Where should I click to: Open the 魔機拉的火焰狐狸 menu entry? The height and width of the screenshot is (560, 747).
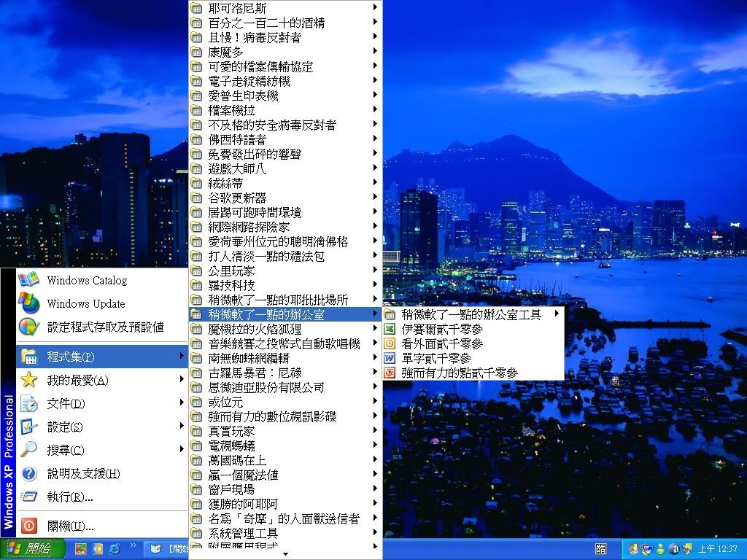[x=285, y=329]
